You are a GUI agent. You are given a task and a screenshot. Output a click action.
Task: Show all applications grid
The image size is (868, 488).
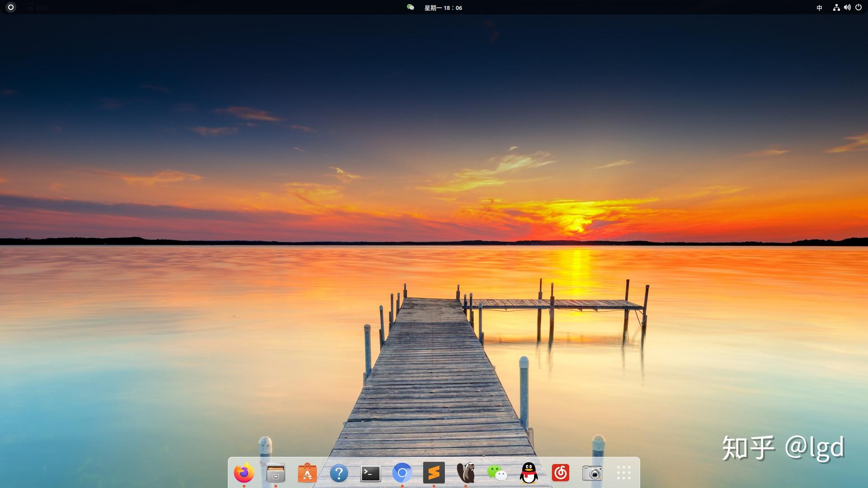click(x=623, y=473)
